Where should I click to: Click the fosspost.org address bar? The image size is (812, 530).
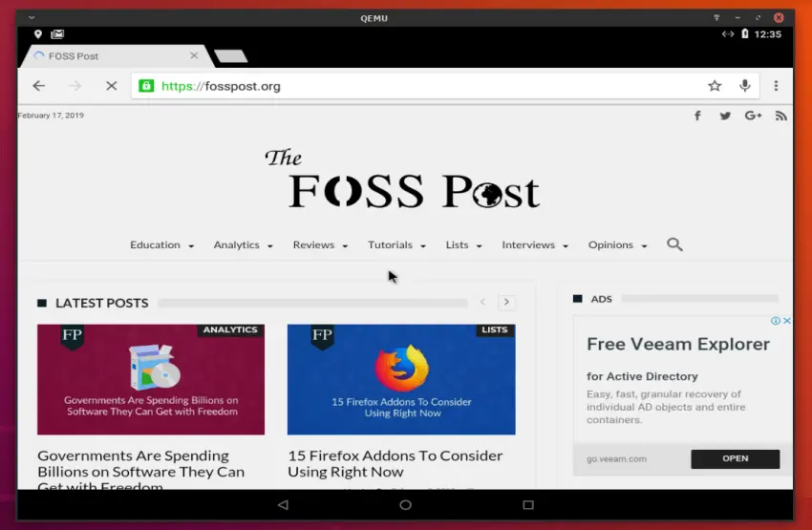pos(445,86)
